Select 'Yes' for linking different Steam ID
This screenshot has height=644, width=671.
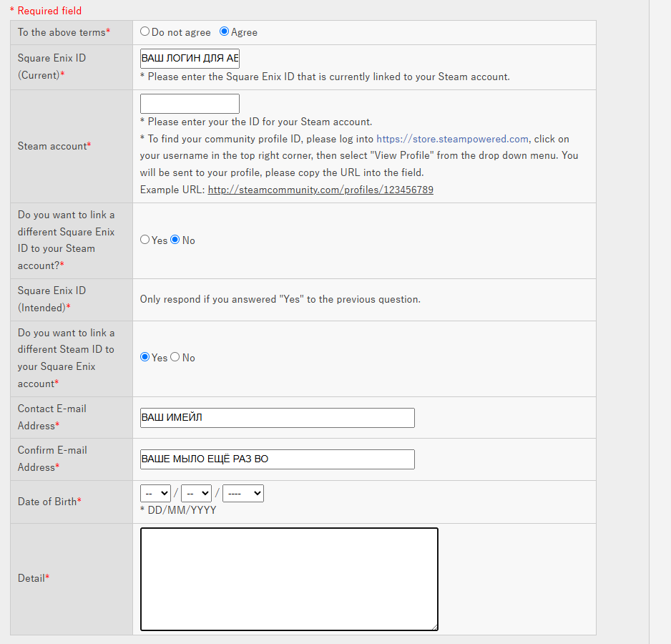coord(145,357)
